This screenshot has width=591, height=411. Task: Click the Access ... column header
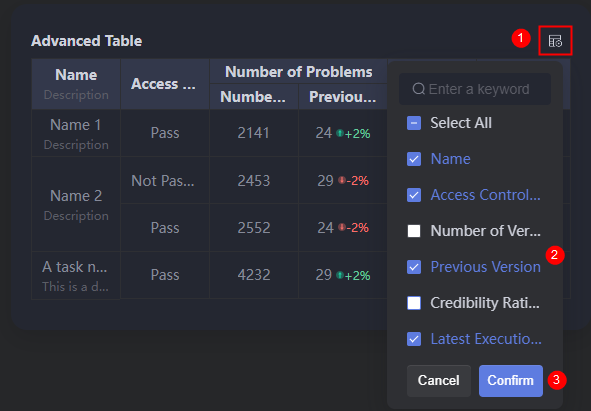tap(165, 84)
